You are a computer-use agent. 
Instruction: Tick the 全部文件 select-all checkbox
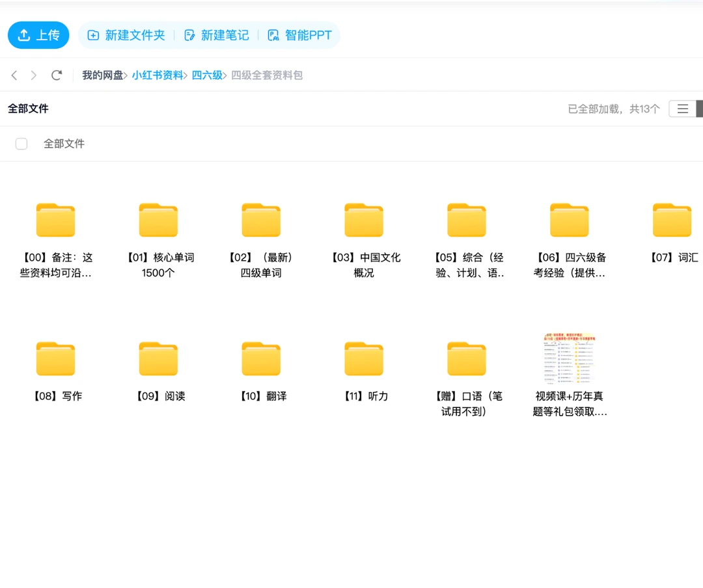click(x=21, y=144)
